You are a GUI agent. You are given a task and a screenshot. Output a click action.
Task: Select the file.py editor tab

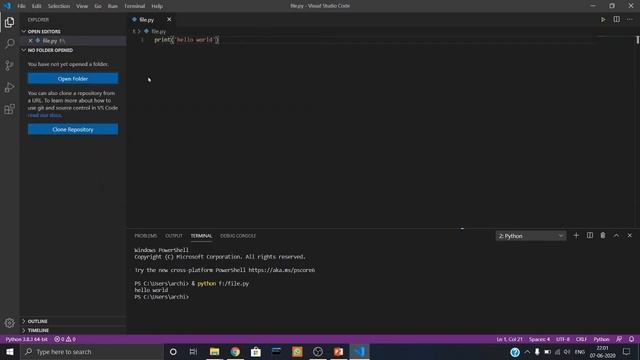[x=147, y=20]
